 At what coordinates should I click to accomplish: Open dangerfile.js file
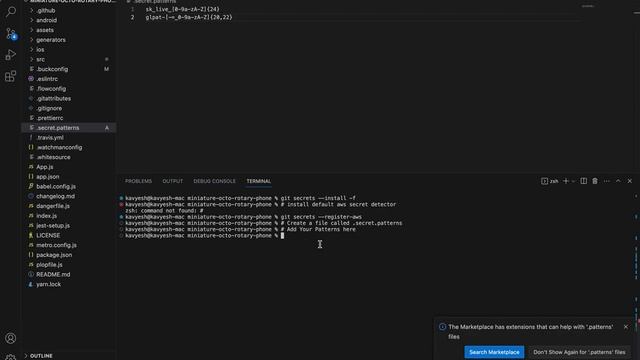click(69, 206)
